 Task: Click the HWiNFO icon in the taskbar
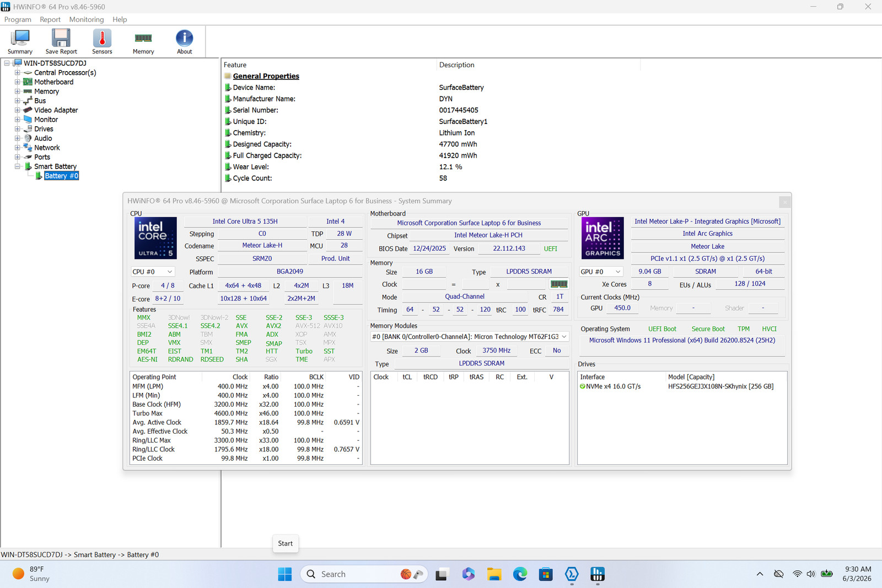(598, 574)
